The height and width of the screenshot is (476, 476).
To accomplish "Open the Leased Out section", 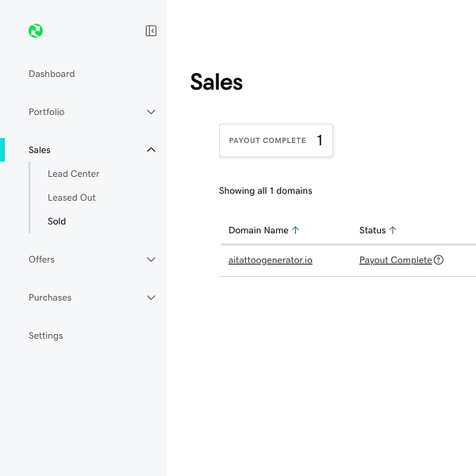I will tap(71, 198).
